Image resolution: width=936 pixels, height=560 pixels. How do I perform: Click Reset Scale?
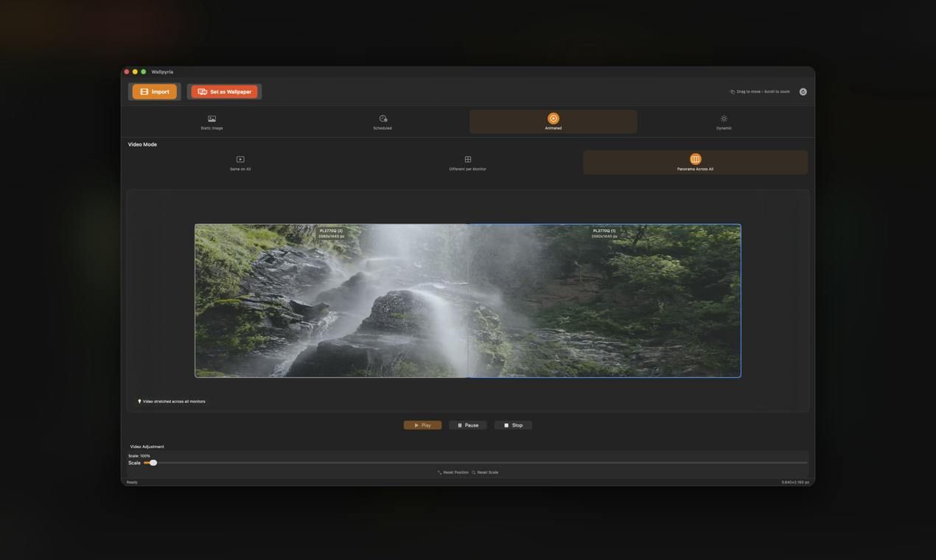coord(485,472)
